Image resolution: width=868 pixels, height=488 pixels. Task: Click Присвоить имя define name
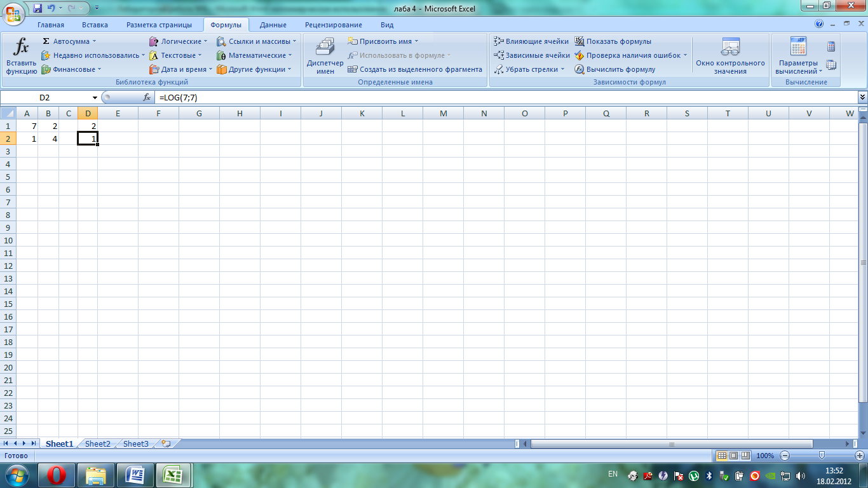383,41
